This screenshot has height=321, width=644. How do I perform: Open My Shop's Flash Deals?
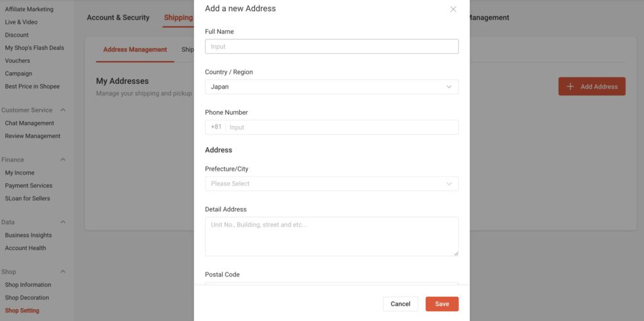tap(34, 48)
